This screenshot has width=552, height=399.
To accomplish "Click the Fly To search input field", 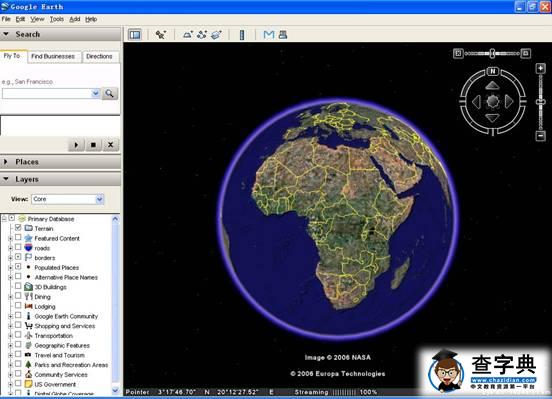I will click(47, 93).
